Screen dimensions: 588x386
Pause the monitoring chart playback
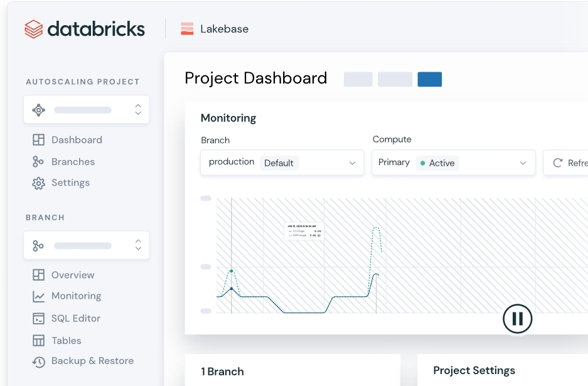coord(517,319)
